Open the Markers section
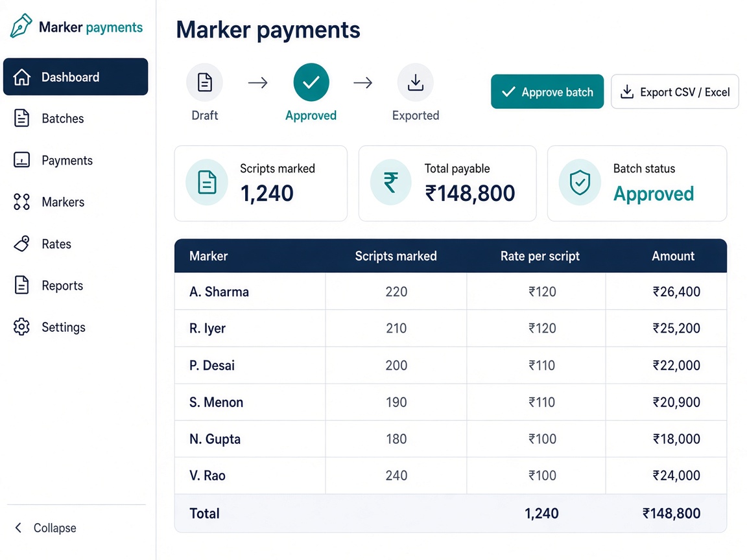Screen dimensions: 747x560 pyautogui.click(x=76, y=202)
